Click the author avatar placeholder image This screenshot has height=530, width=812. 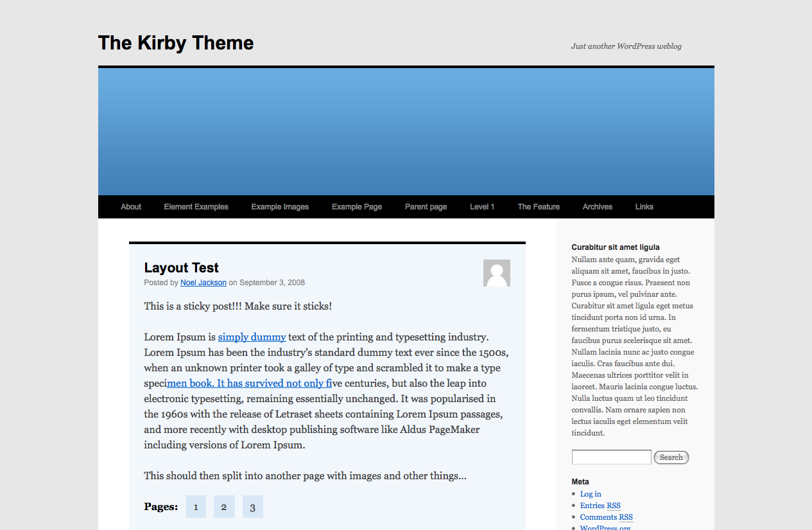point(496,272)
